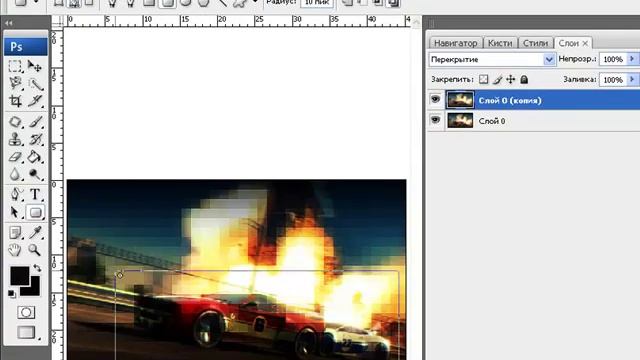Viewport: 640px width, 360px height.
Task: Click the path anchor point on the canvas
Action: pos(120,275)
